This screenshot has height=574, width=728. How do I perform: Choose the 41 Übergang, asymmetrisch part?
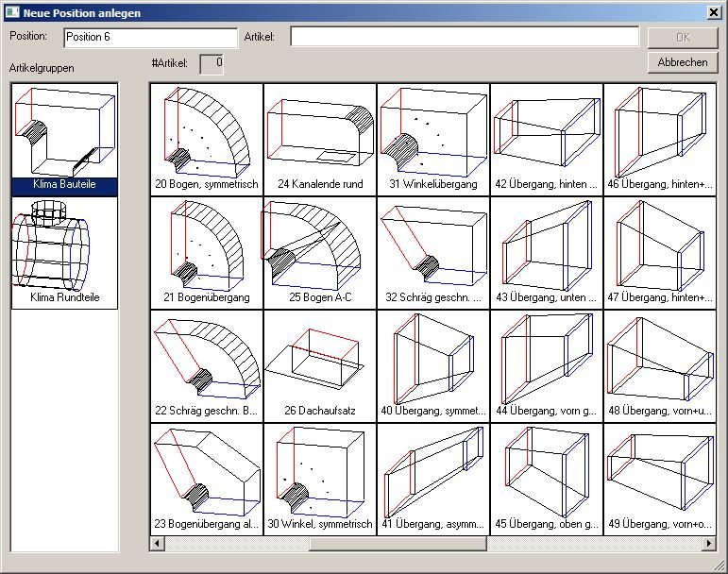(433, 479)
